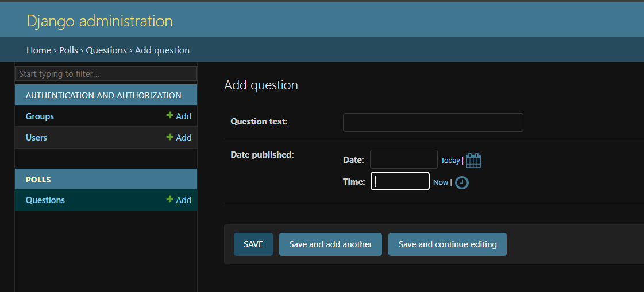The width and height of the screenshot is (644, 292).
Task: Click the SAVE button
Action: click(253, 244)
